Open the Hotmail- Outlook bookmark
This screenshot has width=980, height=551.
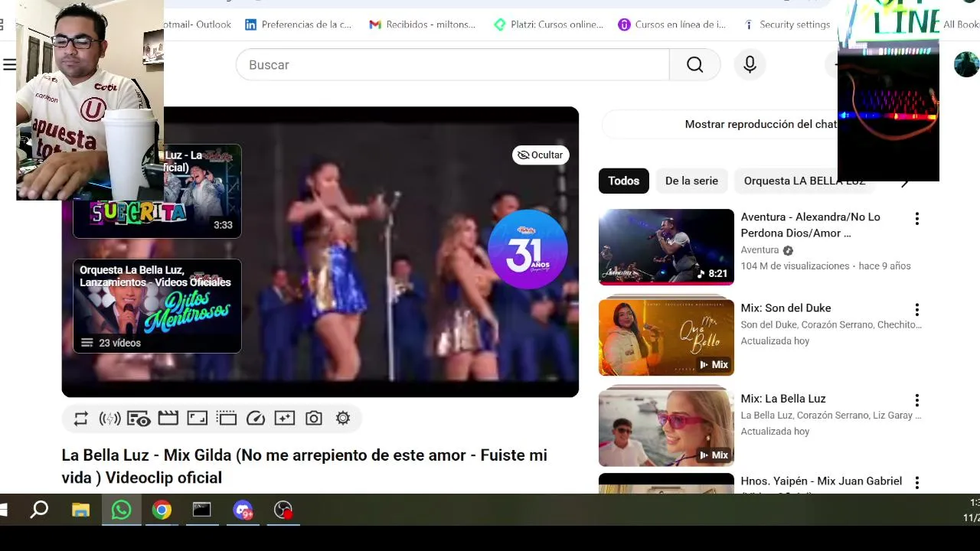tap(198, 24)
